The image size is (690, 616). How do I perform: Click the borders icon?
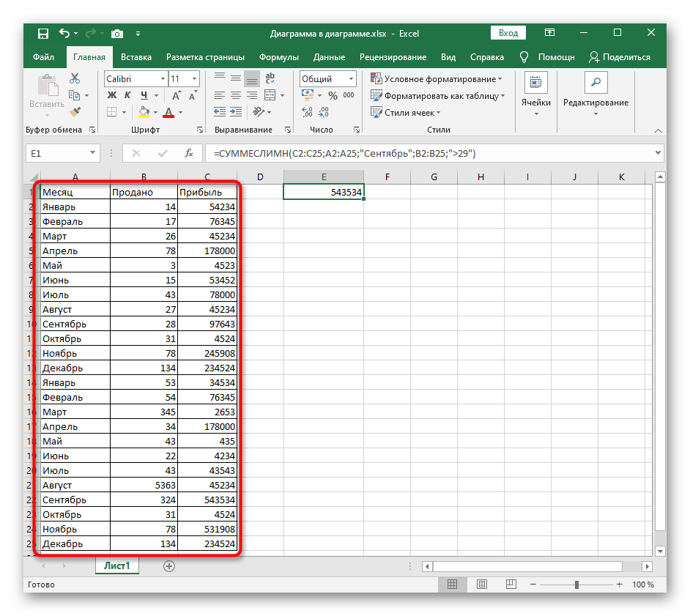click(x=112, y=112)
